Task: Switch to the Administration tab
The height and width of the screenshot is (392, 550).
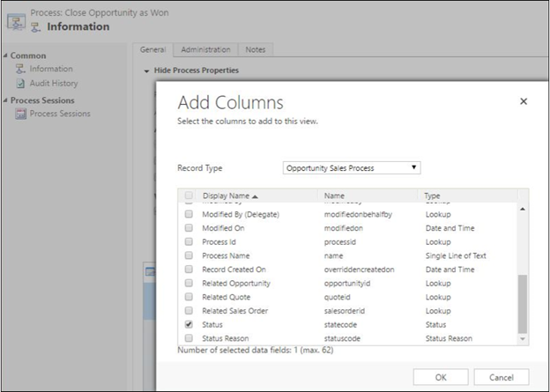Action: (205, 49)
